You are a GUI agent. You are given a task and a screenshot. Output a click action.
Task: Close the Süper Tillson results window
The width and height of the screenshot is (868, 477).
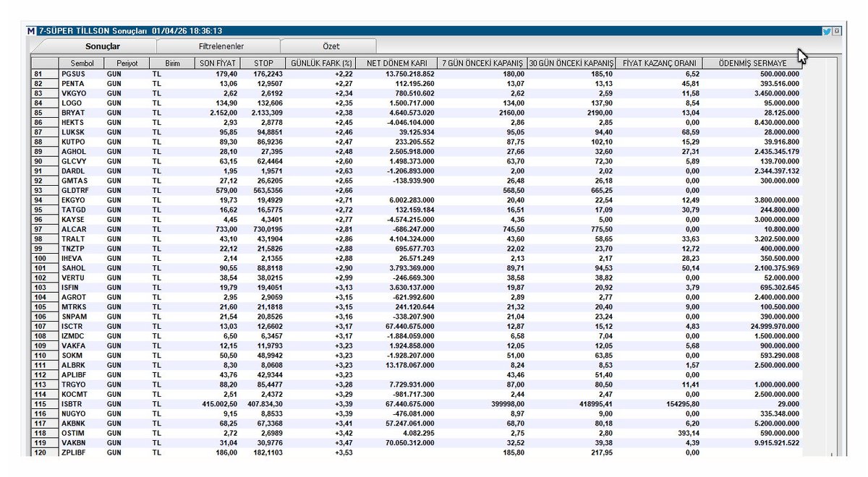pyautogui.click(x=836, y=31)
